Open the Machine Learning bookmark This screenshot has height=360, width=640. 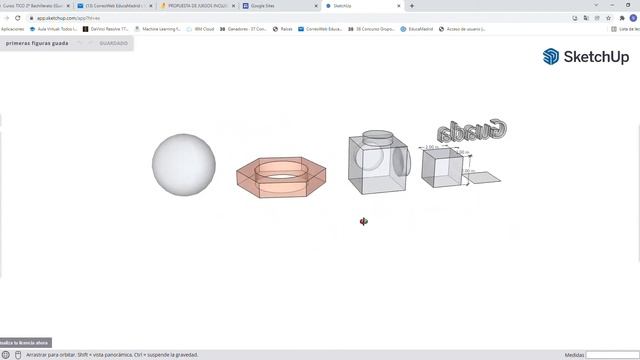[158, 29]
